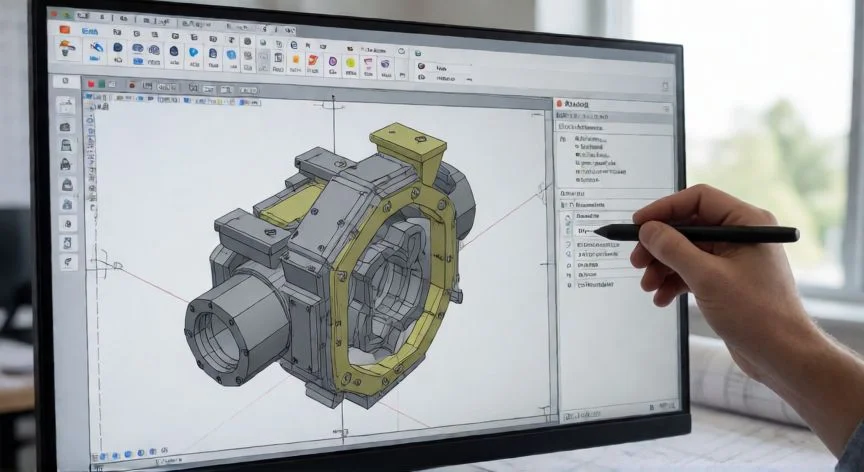Open the blue-labelled ribbon tab beside the orange icon
864x472 pixels.
pos(89,31)
